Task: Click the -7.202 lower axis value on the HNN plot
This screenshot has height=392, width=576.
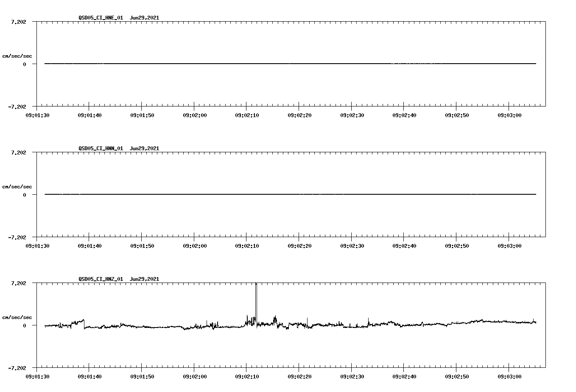Action: 17,238
